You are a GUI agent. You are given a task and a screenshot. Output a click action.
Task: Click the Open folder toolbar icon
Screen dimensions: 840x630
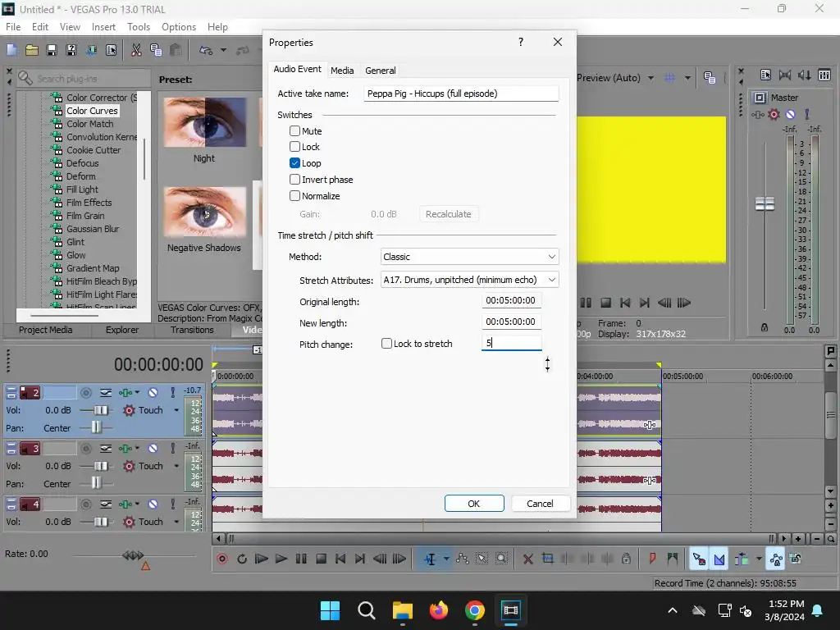32,50
